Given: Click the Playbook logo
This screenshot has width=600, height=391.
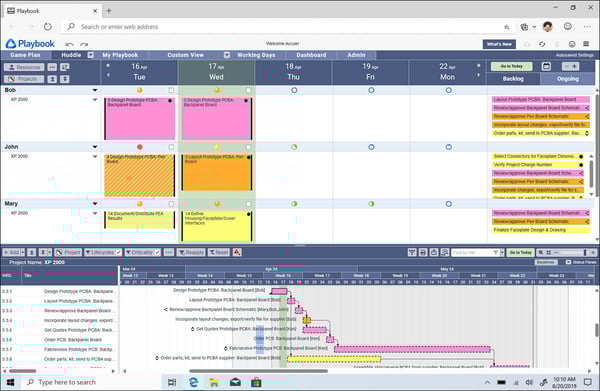Looking at the screenshot, I should click(30, 44).
